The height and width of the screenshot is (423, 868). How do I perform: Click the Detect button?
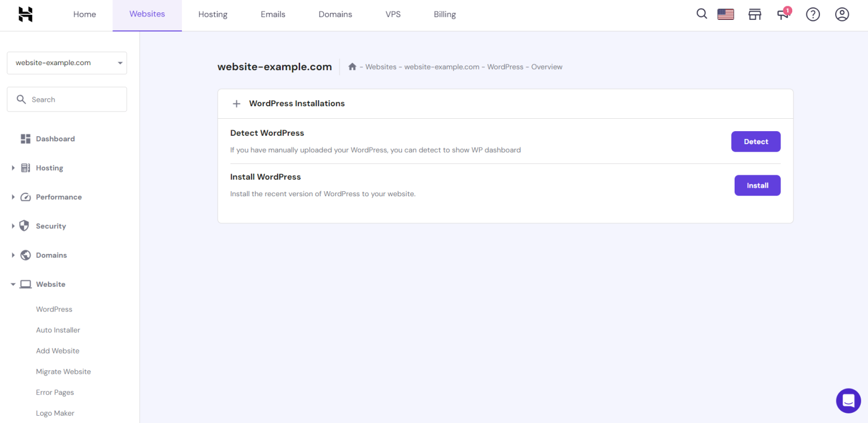click(x=756, y=141)
